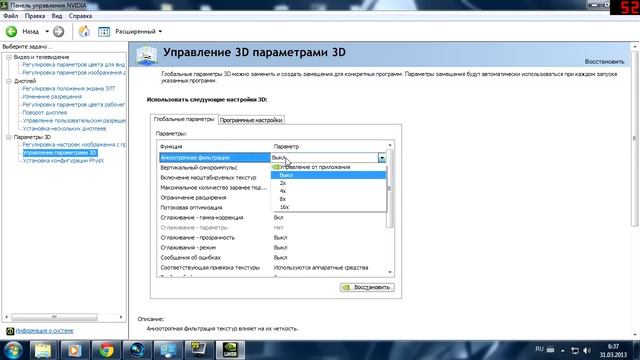Open the Home icon in the toolbar
This screenshot has width=640, height=360.
pyautogui.click(x=84, y=31)
